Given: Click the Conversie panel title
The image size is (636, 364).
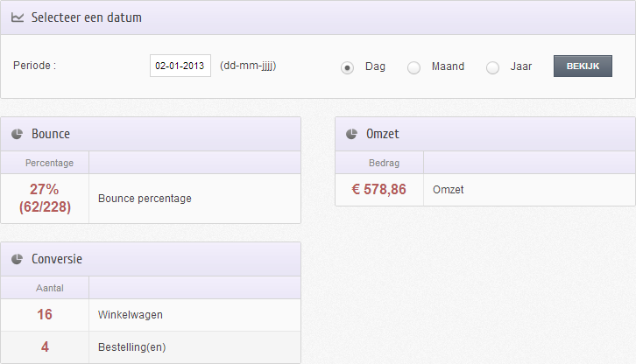Looking at the screenshot, I should (57, 259).
